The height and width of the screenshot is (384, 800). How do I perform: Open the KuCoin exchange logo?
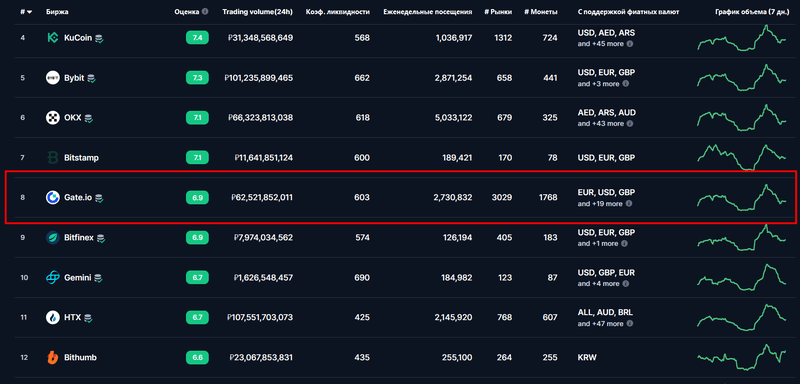tap(53, 38)
